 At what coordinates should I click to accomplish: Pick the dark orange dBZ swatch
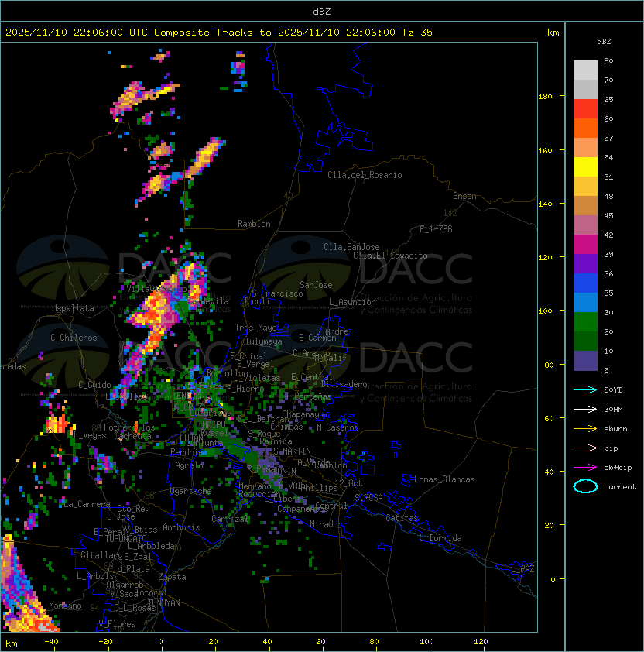(585, 128)
